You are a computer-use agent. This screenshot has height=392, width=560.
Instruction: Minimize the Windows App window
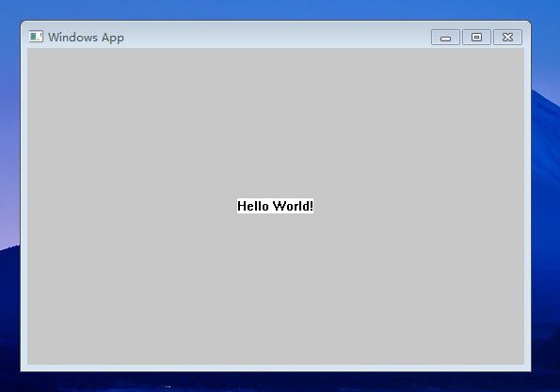(445, 37)
